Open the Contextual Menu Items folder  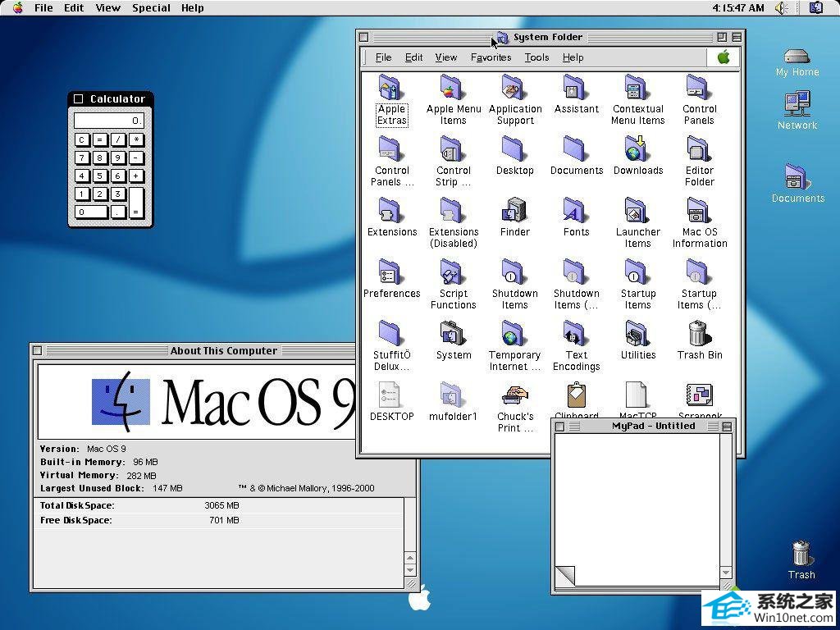point(637,89)
